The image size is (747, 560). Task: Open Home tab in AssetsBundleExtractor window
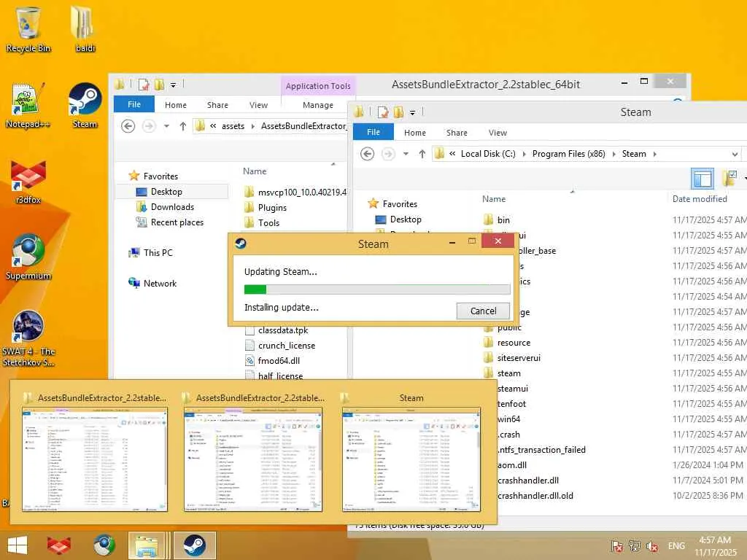pos(176,105)
